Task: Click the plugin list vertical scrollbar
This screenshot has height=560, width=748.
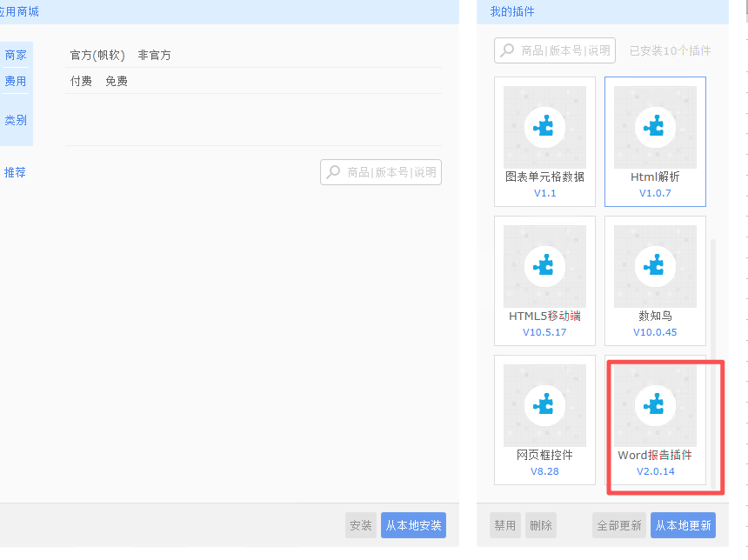Action: [x=713, y=363]
